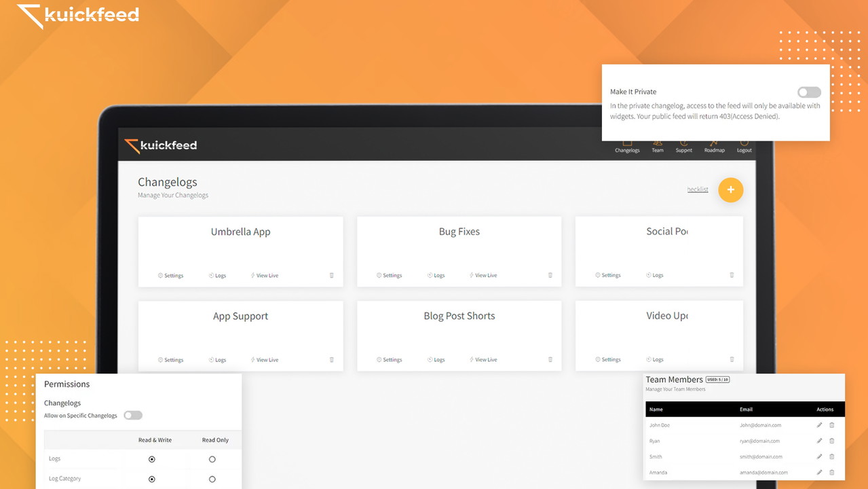Edit Amanda with the pencil icon
This screenshot has height=489, width=868.
[x=820, y=472]
